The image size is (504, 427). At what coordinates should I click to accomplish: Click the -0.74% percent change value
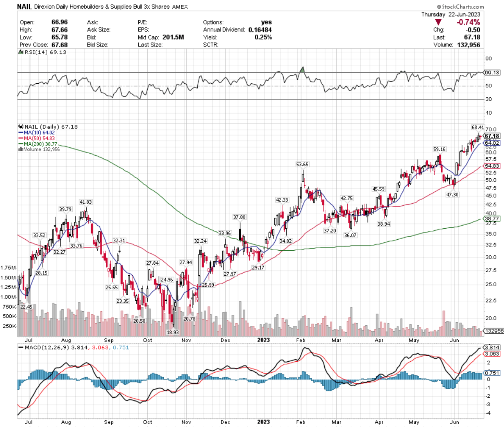(468, 22)
